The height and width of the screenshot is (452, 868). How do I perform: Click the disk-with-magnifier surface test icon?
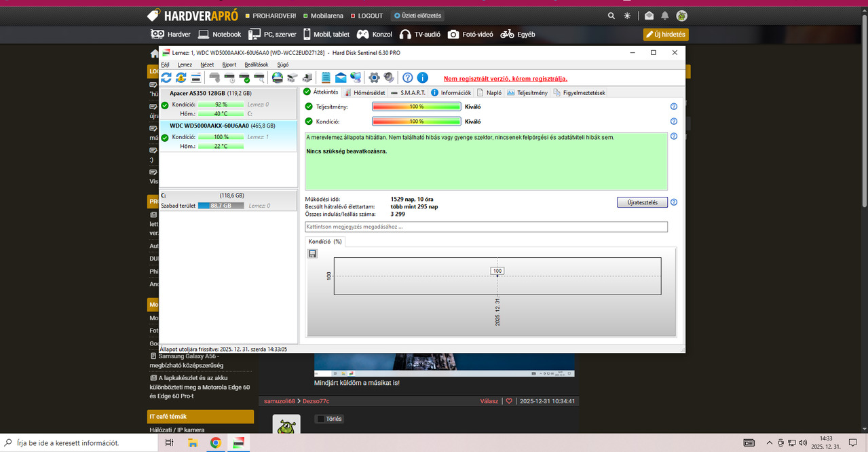coord(259,78)
